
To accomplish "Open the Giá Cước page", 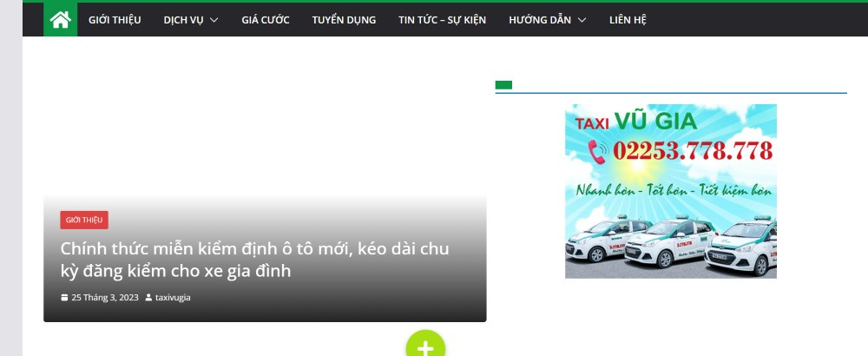I will point(265,20).
